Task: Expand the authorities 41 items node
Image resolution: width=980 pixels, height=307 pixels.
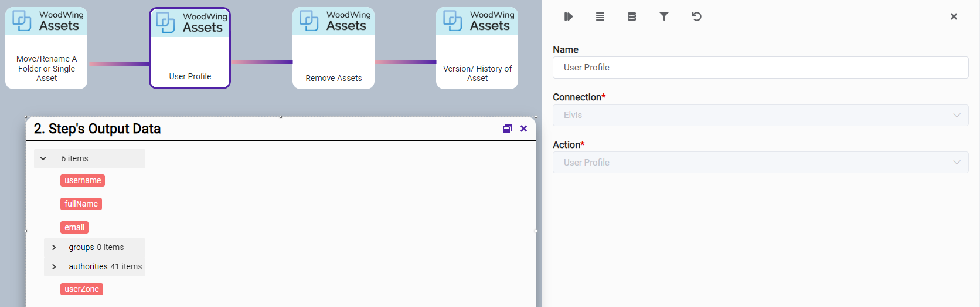Action: (x=54, y=266)
